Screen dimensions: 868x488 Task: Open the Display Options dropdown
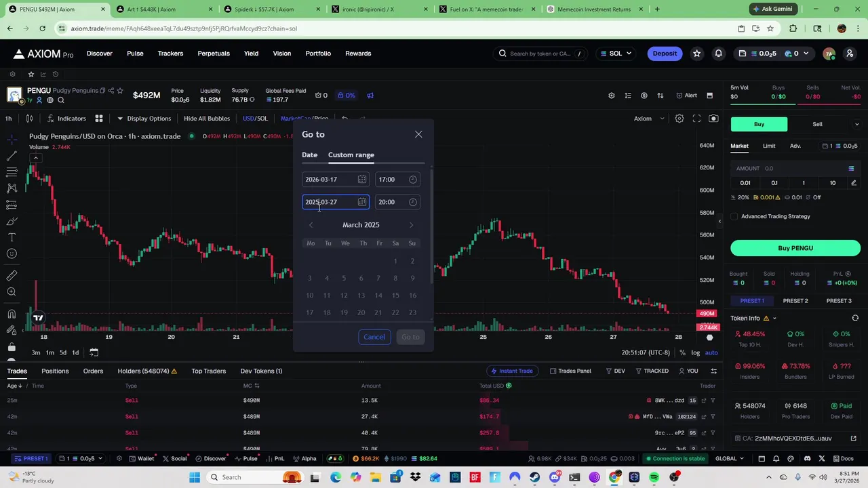point(144,119)
